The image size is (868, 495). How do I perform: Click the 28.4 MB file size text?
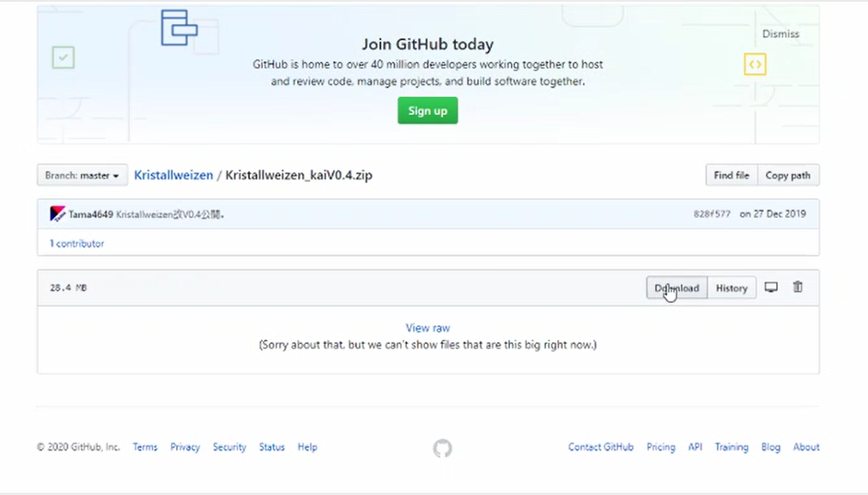[x=69, y=287]
